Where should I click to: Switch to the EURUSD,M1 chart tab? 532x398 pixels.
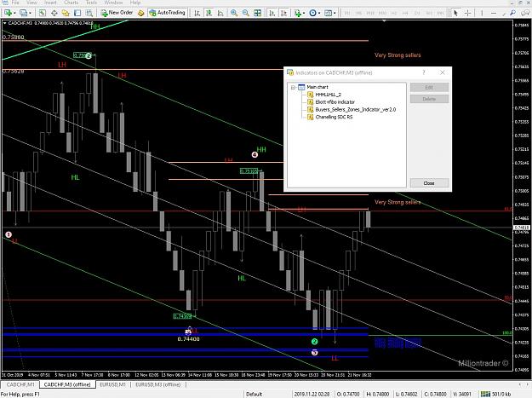coord(112,384)
